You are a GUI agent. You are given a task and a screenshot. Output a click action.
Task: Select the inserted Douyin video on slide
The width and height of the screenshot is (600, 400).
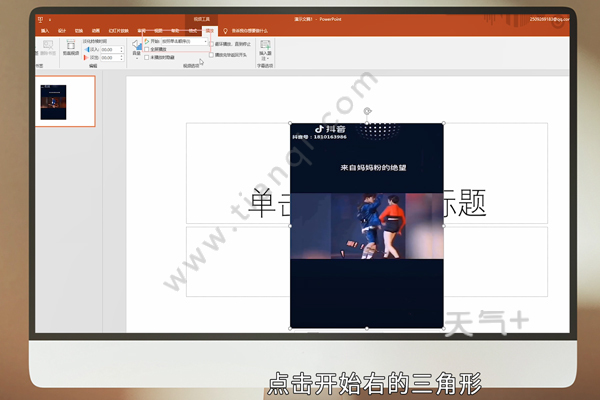(x=367, y=226)
